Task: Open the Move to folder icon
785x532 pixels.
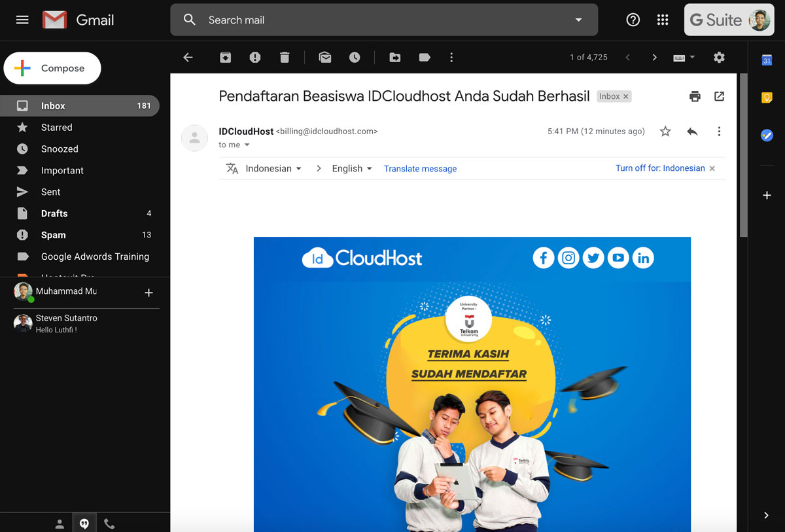Action: point(395,58)
